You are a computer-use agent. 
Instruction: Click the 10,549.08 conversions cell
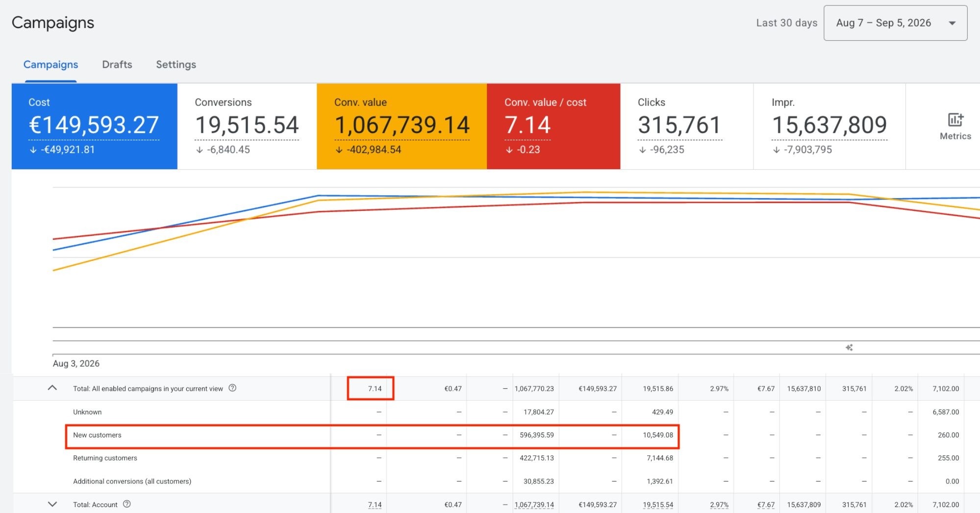pos(658,435)
